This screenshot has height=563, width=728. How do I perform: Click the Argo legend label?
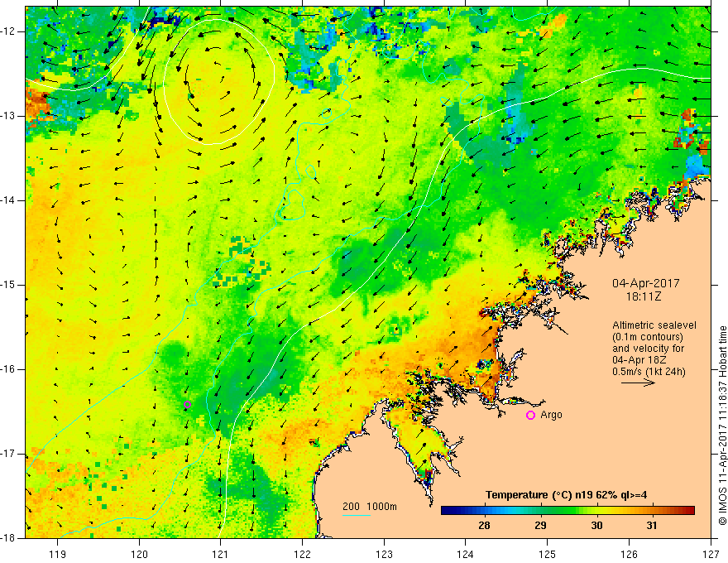(551, 415)
